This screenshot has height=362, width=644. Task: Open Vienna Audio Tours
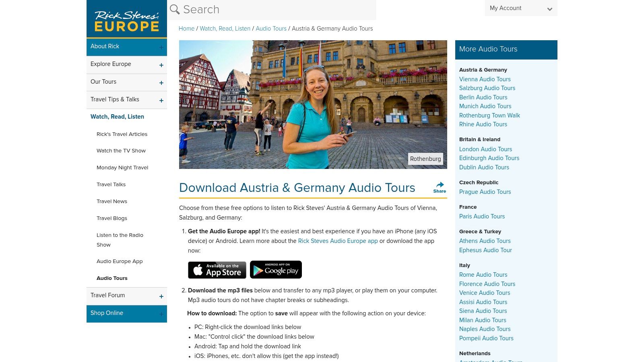(x=485, y=79)
